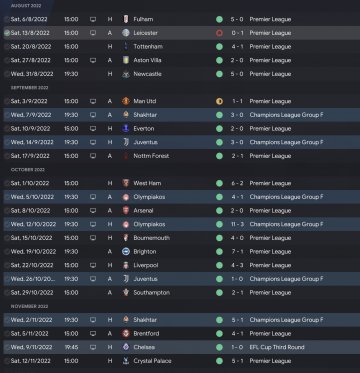Open the Tottenham team link
The height and width of the screenshot is (373, 360).
point(148,47)
